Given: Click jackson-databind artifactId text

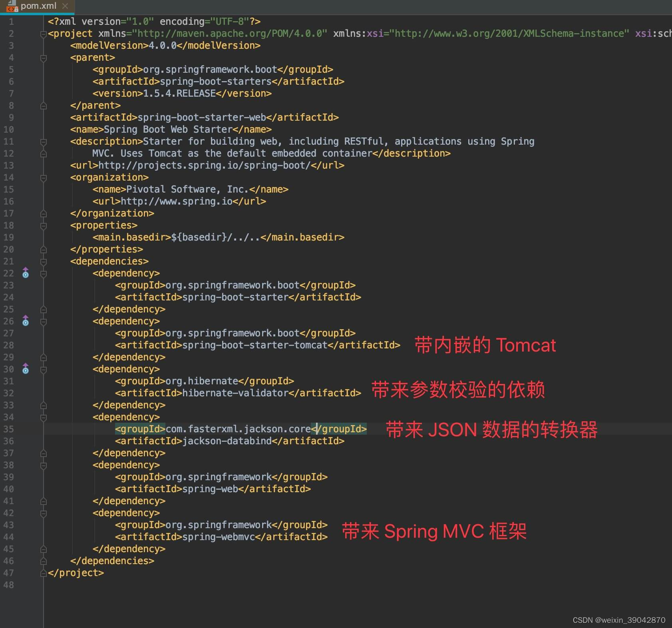Looking at the screenshot, I should click(227, 441).
